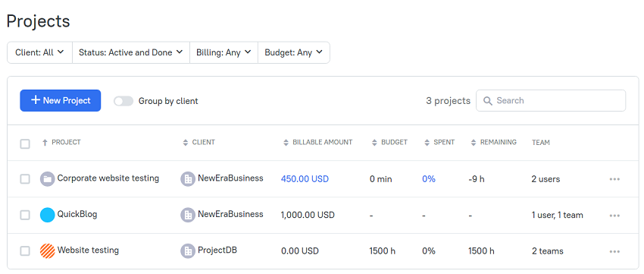The width and height of the screenshot is (644, 274).
Task: Open the Status: Active and Done dropdown
Action: (x=131, y=52)
